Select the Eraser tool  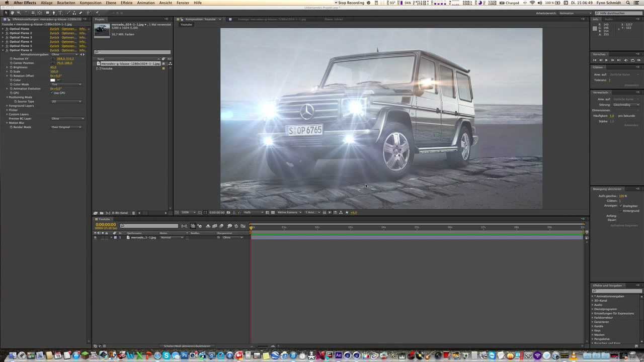(x=80, y=13)
